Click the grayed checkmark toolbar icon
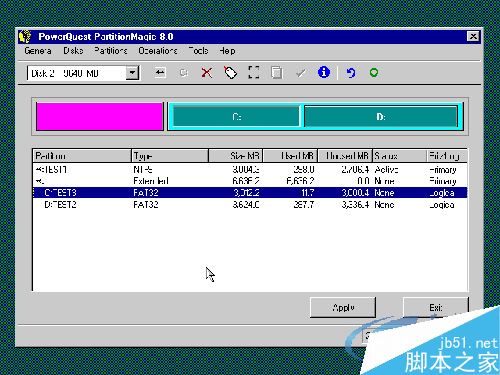The image size is (500, 375). pyautogui.click(x=301, y=72)
